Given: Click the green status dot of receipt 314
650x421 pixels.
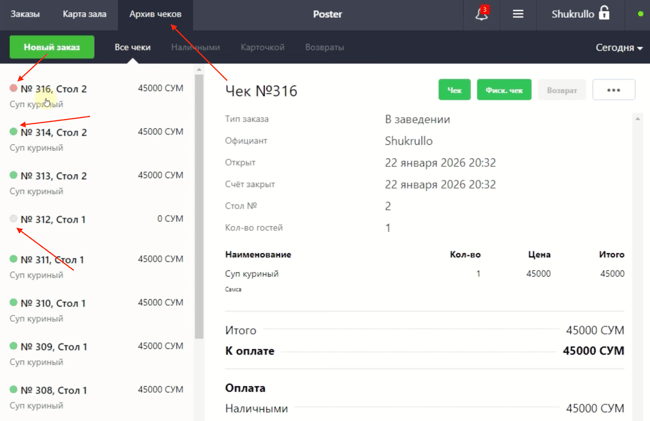Looking at the screenshot, I should [x=13, y=132].
